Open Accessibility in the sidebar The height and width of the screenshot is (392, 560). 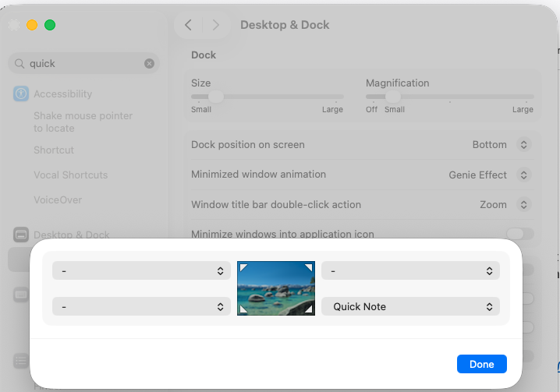(62, 94)
